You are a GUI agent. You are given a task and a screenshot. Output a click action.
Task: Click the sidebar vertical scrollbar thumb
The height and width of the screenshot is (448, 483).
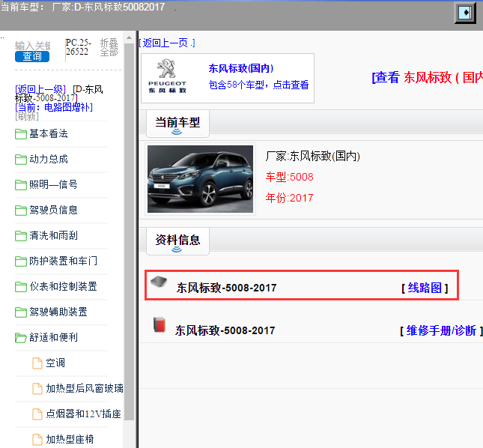[129, 231]
